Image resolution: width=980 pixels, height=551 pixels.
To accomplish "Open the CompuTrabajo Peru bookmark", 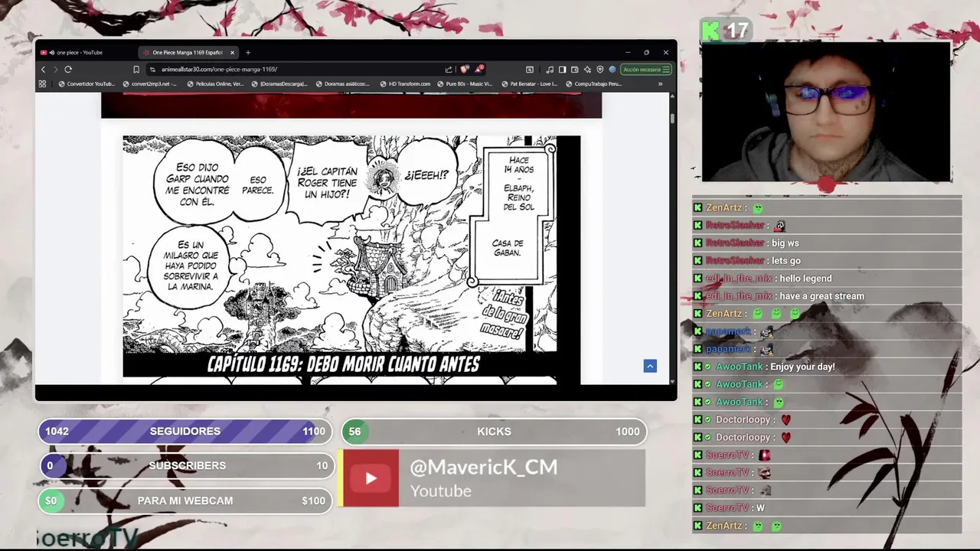I will [593, 84].
